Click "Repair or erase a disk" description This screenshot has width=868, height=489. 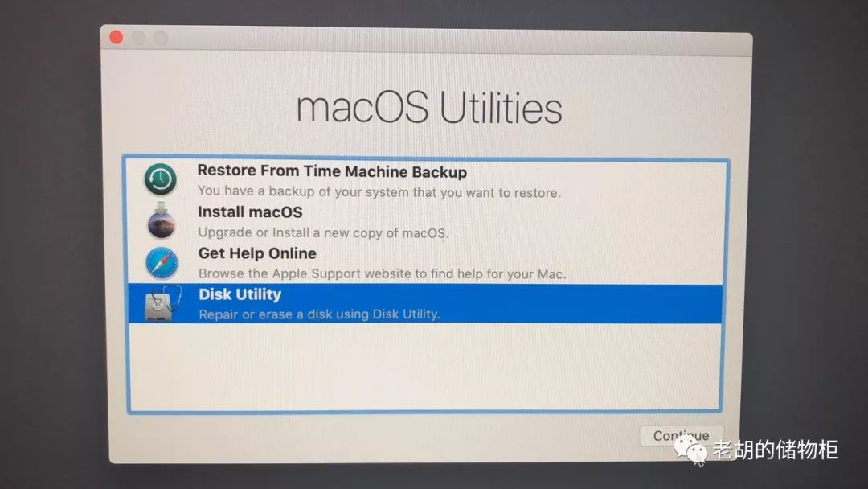(319, 314)
